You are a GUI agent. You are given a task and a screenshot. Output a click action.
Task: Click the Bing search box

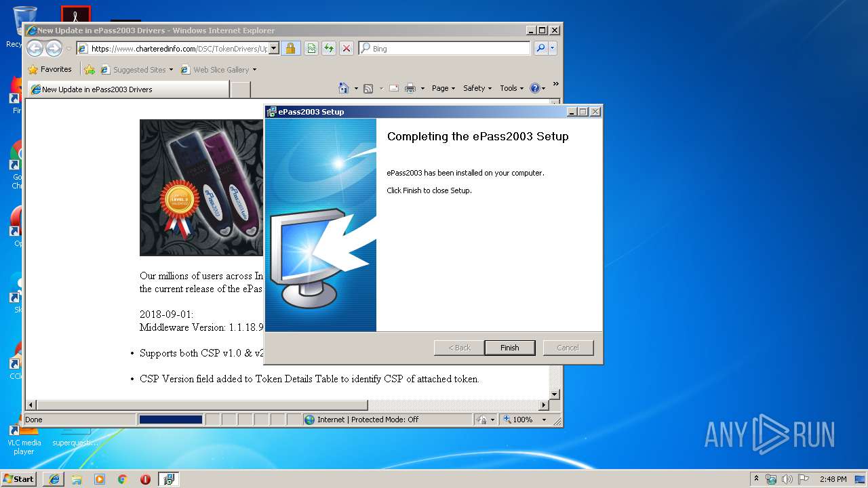pyautogui.click(x=444, y=49)
